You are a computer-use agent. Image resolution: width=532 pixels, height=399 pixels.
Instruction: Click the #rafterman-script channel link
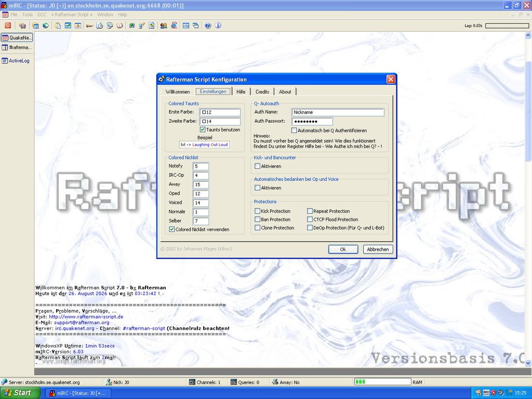click(144, 328)
